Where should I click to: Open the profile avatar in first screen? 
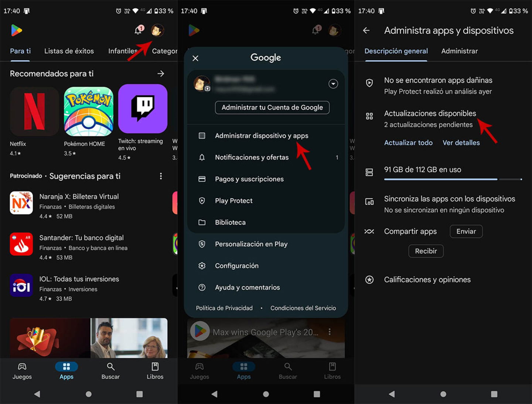point(157,30)
